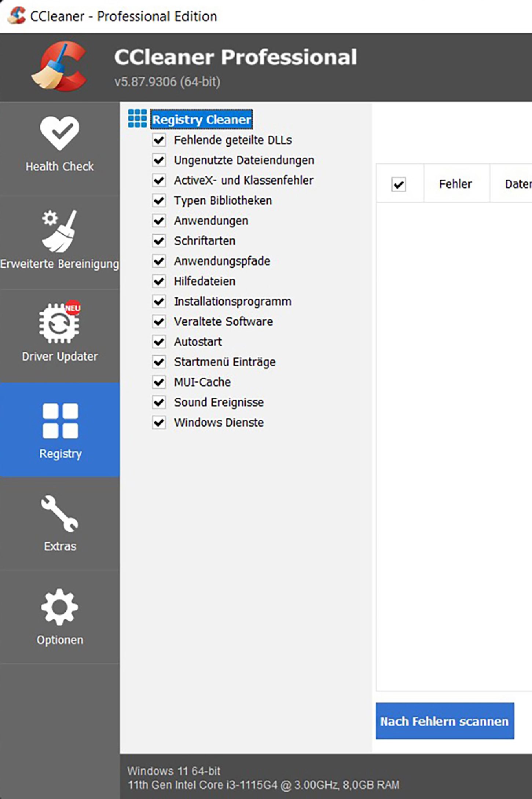
Task: Click the Veraltete Software label
Action: pos(223,321)
